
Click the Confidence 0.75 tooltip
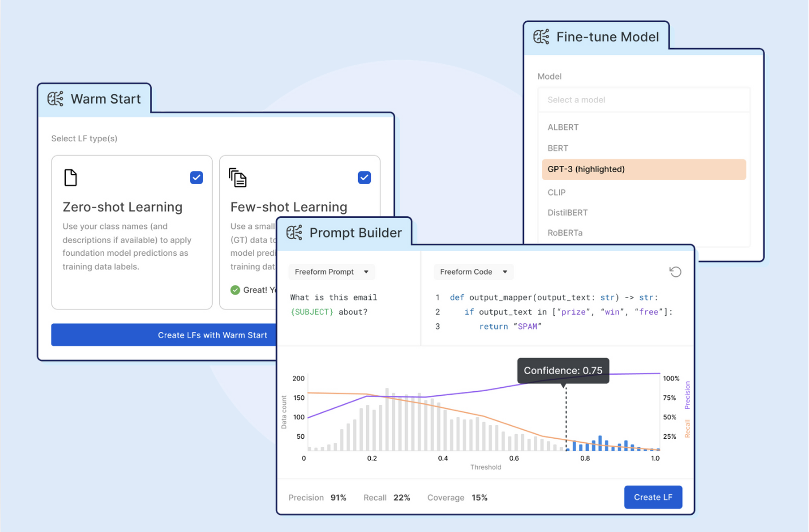(563, 371)
